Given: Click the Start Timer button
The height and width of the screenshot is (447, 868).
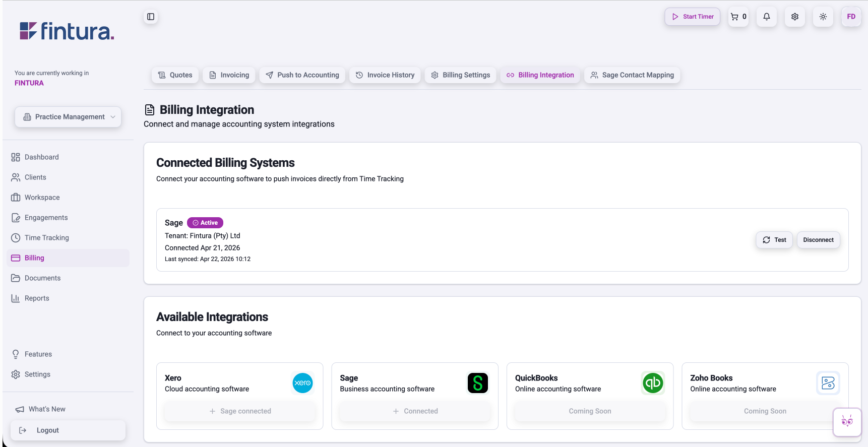Looking at the screenshot, I should tap(693, 17).
